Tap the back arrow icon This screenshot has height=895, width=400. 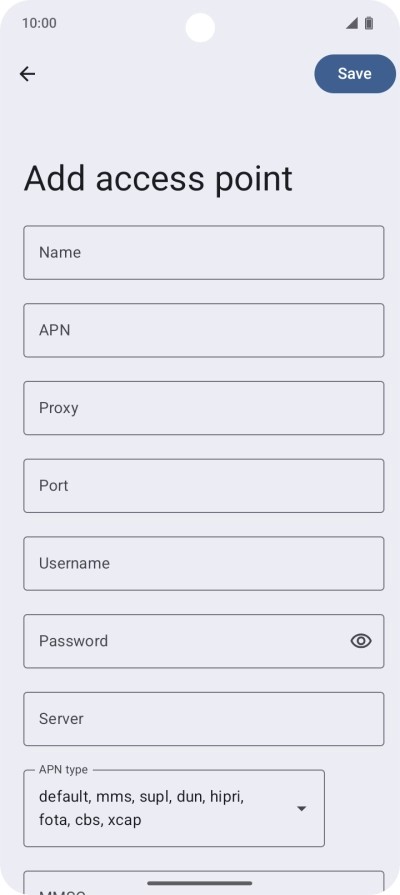tap(27, 74)
